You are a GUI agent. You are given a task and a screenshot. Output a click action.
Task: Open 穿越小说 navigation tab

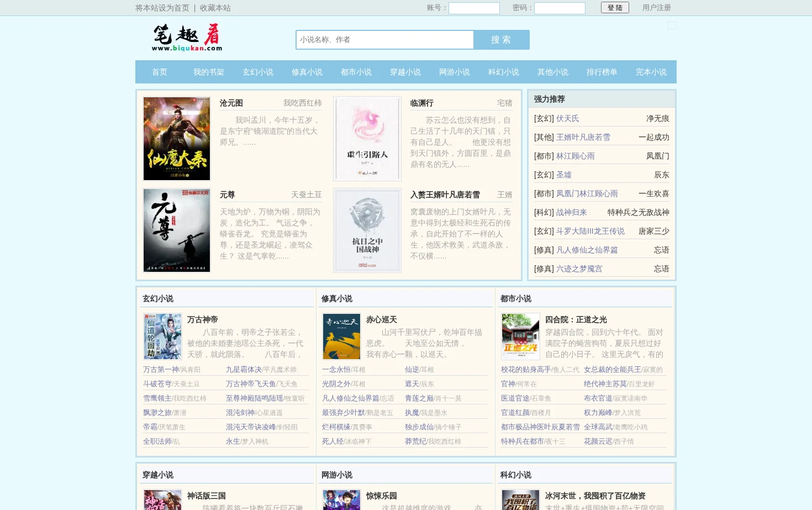coord(405,72)
